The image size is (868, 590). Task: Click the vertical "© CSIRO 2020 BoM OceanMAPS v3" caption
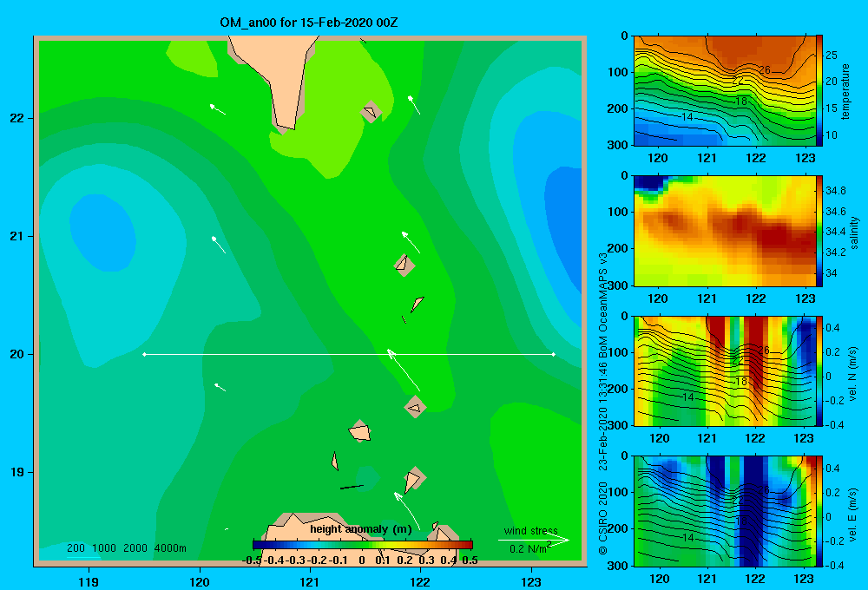(x=603, y=403)
